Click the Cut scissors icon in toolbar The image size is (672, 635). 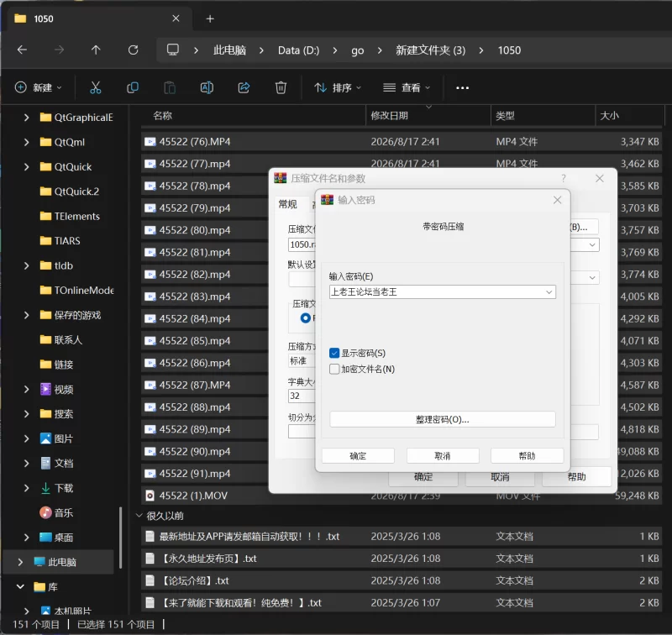pos(96,88)
